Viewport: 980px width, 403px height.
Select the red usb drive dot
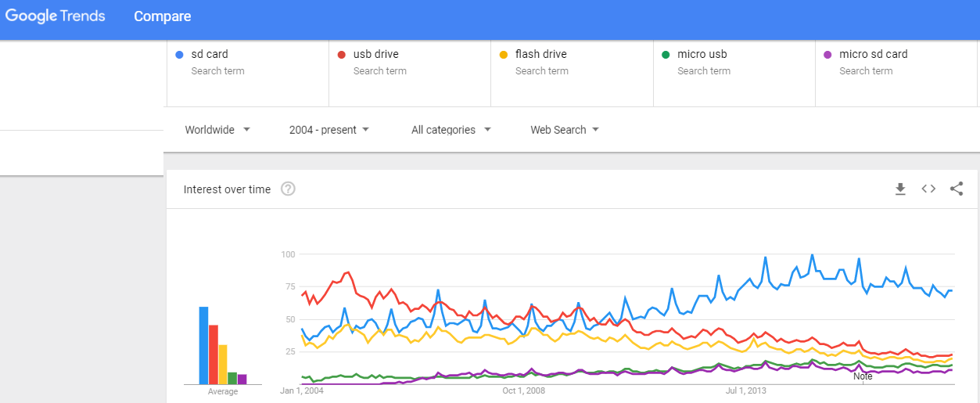point(342,55)
